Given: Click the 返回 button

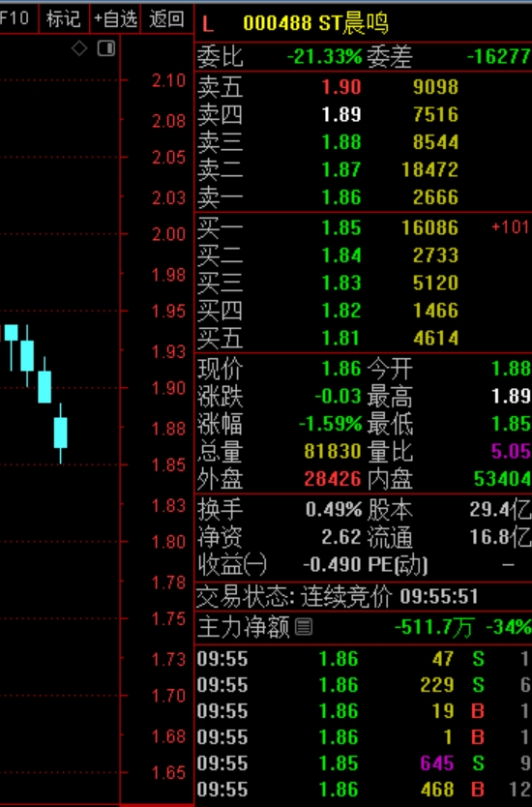Looking at the screenshot, I should [166, 19].
